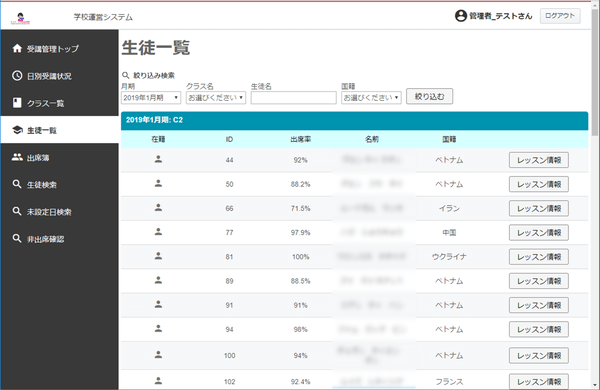
Task: Open 未設定日検索 from the sidebar
Action: [x=60, y=212]
